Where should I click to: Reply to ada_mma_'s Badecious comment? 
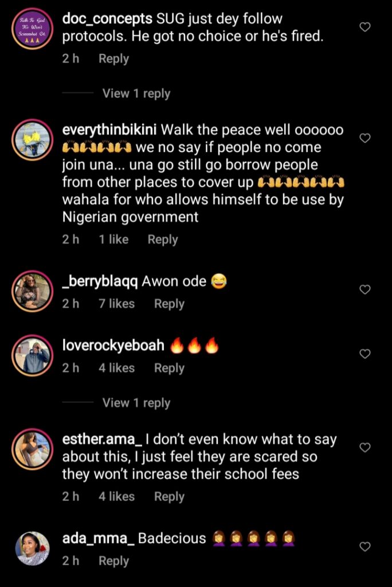(x=113, y=561)
